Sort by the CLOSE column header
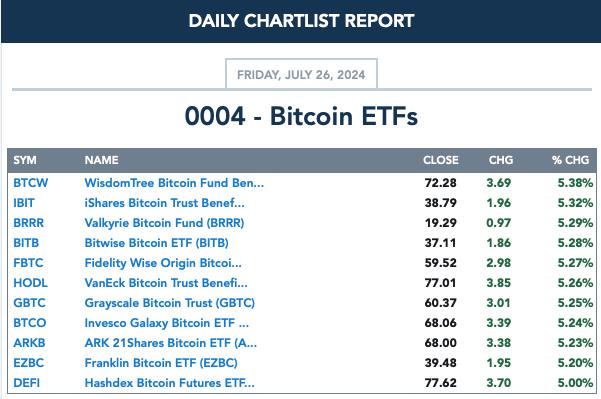 (441, 160)
